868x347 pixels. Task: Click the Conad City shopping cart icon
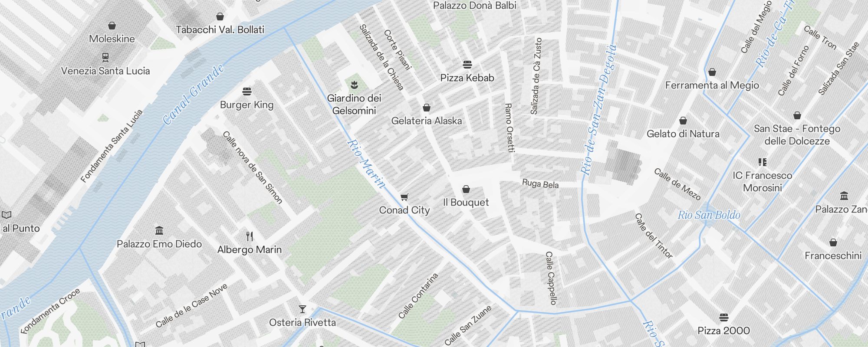[x=404, y=197]
